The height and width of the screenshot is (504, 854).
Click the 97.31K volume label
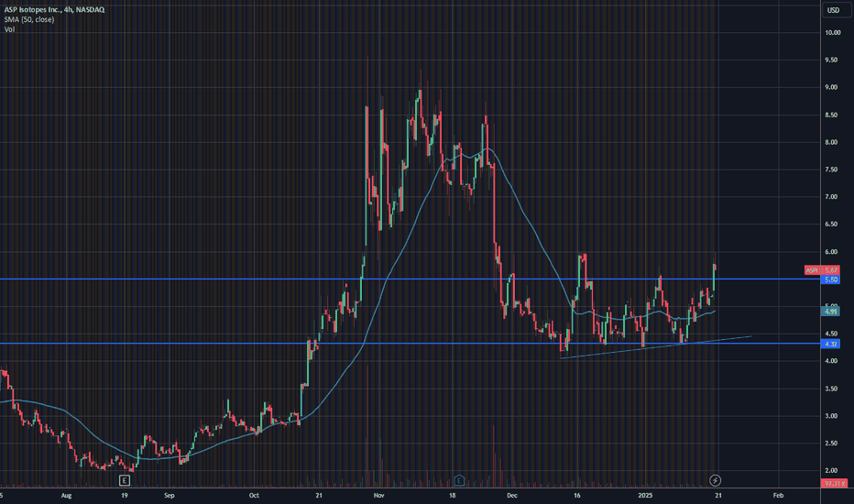835,483
